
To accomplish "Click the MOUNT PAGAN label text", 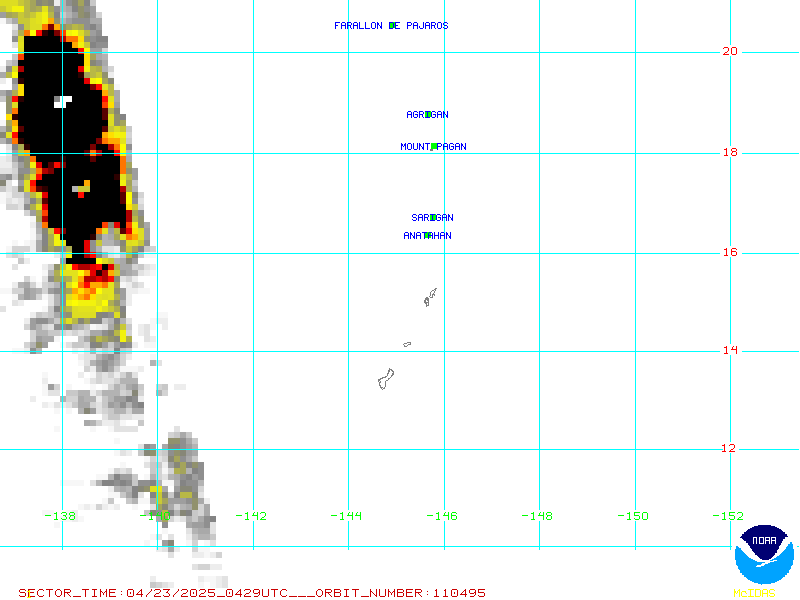I will [433, 147].
